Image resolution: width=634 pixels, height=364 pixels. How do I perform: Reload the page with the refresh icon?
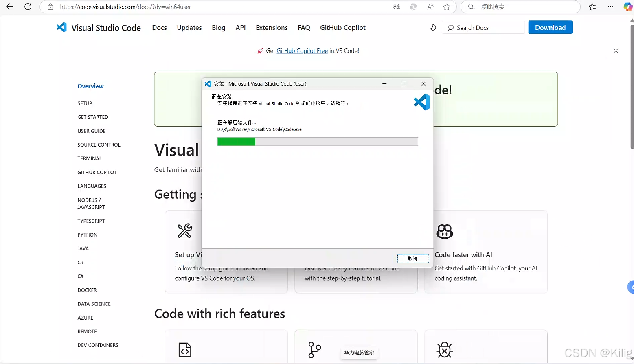point(28,7)
